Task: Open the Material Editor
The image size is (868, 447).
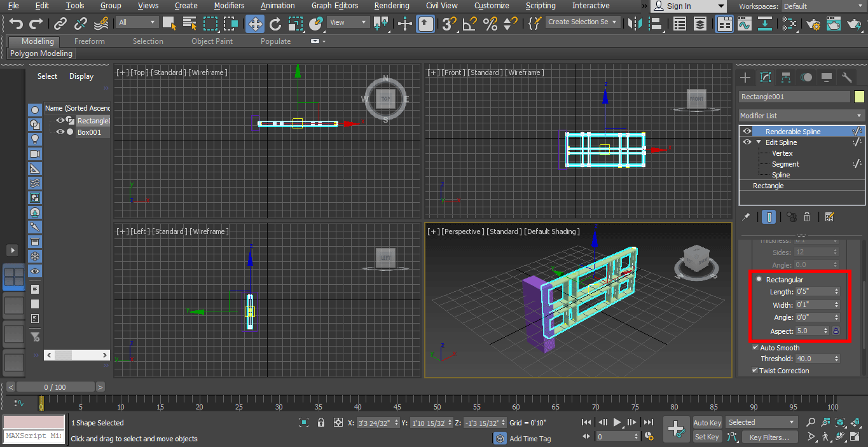Action: 789,24
